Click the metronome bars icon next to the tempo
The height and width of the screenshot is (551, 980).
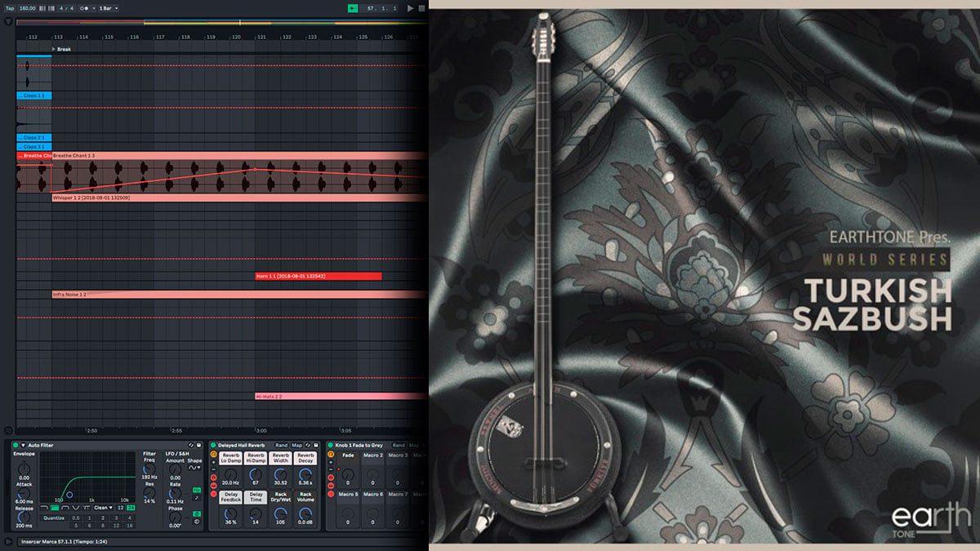pos(42,8)
